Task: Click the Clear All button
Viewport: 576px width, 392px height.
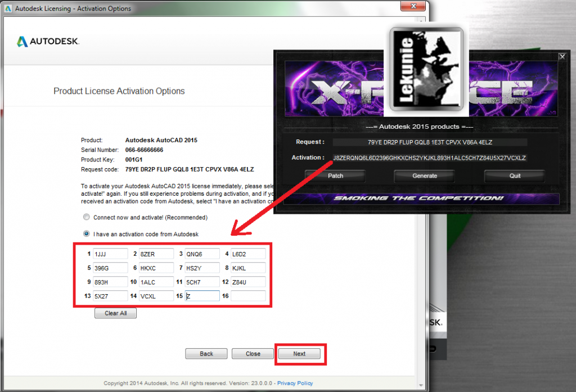Action: (x=115, y=313)
